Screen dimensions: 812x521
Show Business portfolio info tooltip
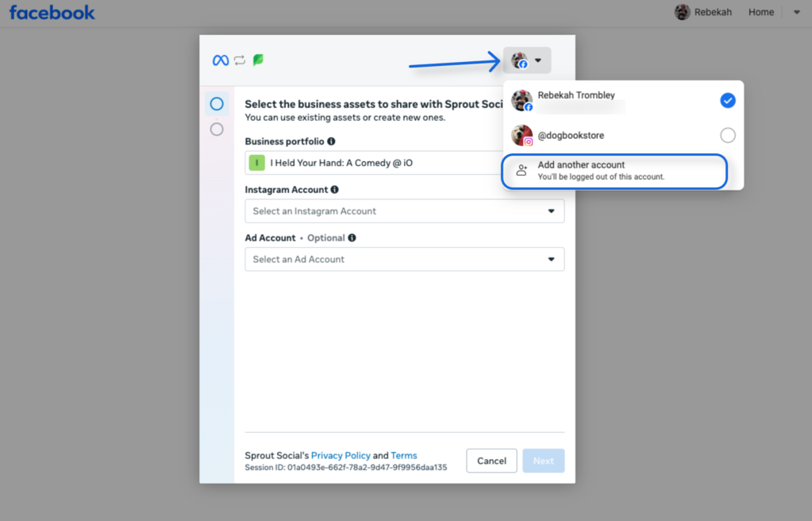click(332, 141)
